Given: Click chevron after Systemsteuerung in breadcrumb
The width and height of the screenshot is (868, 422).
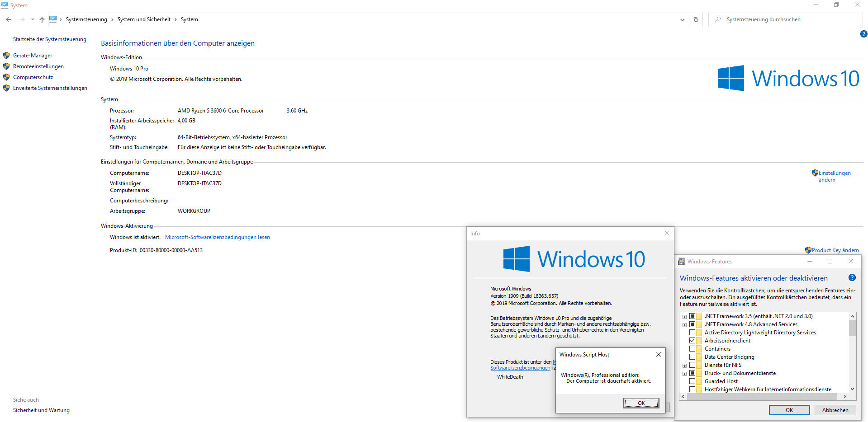Looking at the screenshot, I should (112, 19).
